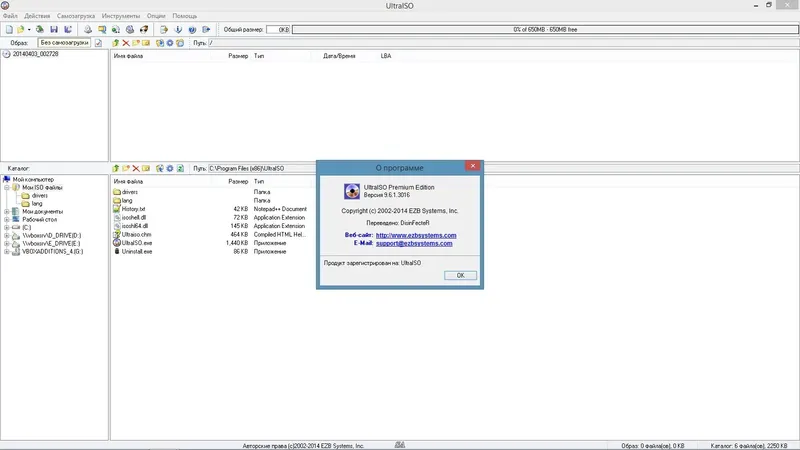Click the green Up arrow in Каталог toolbar
800x450 pixels.
(116, 168)
